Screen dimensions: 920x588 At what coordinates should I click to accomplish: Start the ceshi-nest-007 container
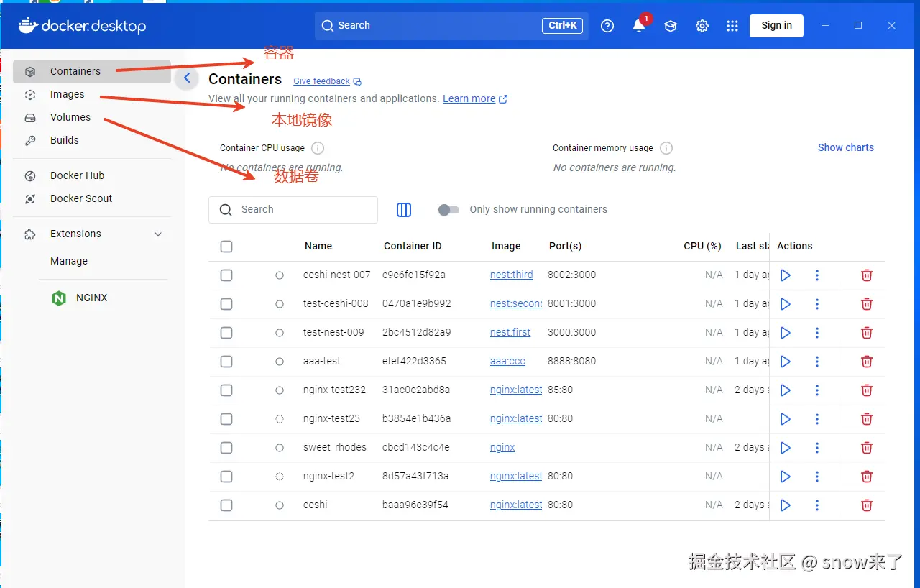pyautogui.click(x=786, y=275)
